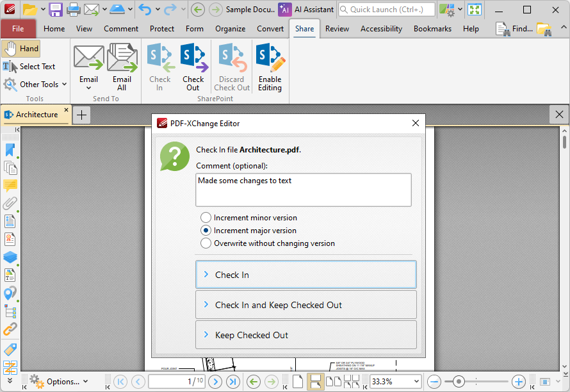Click the Open folder icon in quick access toolbar
The height and width of the screenshot is (392, 570).
(30, 10)
